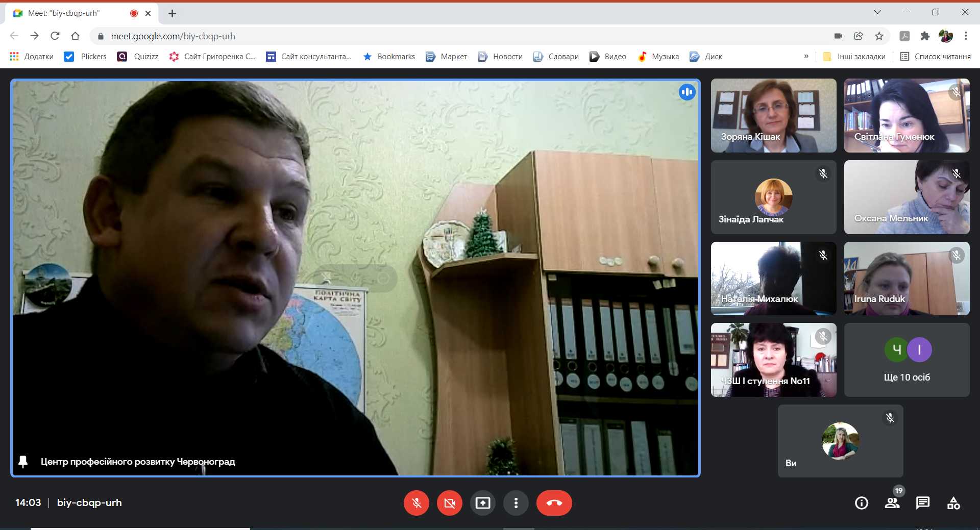Bookmark this page with the star icon

coord(879,36)
